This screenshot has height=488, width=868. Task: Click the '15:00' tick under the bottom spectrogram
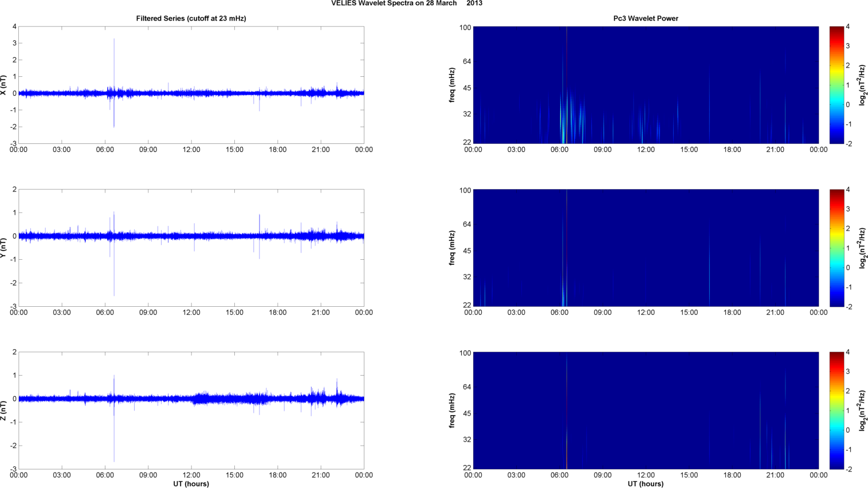click(689, 475)
